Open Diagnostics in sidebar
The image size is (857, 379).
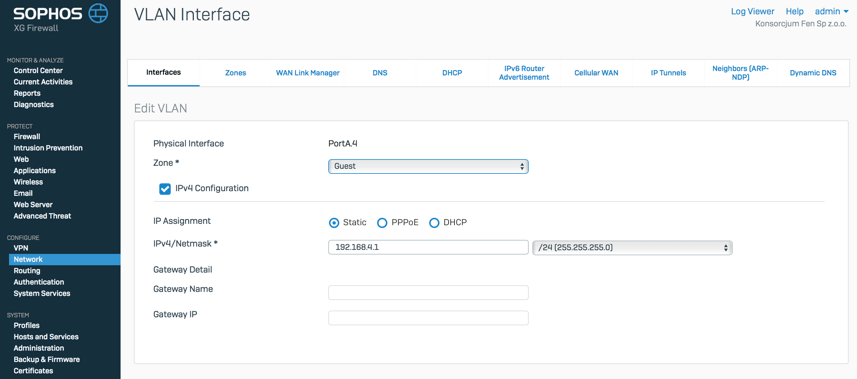[33, 104]
